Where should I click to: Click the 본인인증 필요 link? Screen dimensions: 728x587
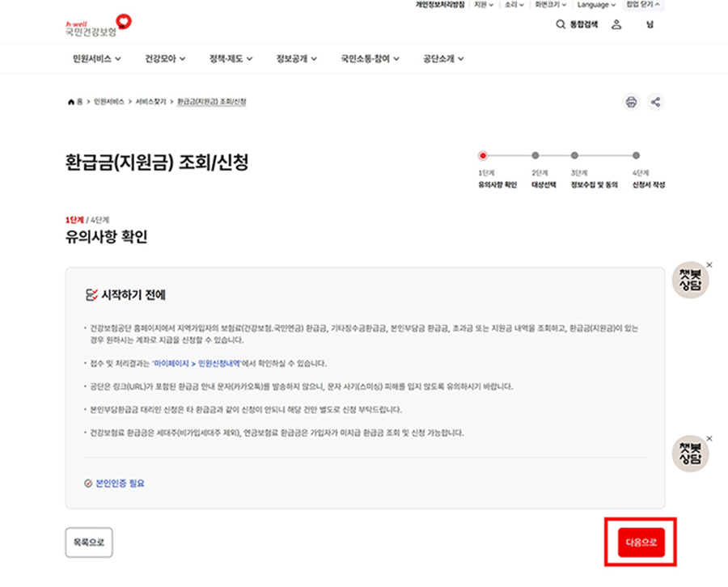coord(121,484)
